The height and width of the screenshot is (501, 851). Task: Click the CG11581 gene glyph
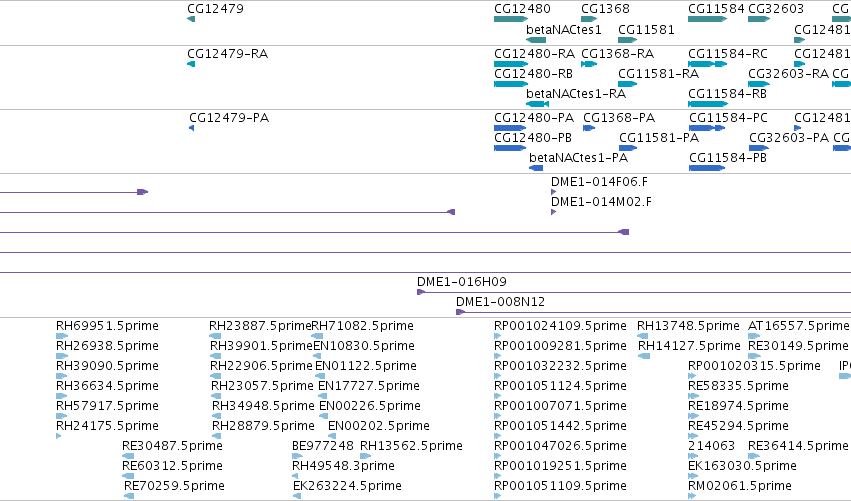pyautogui.click(x=627, y=40)
